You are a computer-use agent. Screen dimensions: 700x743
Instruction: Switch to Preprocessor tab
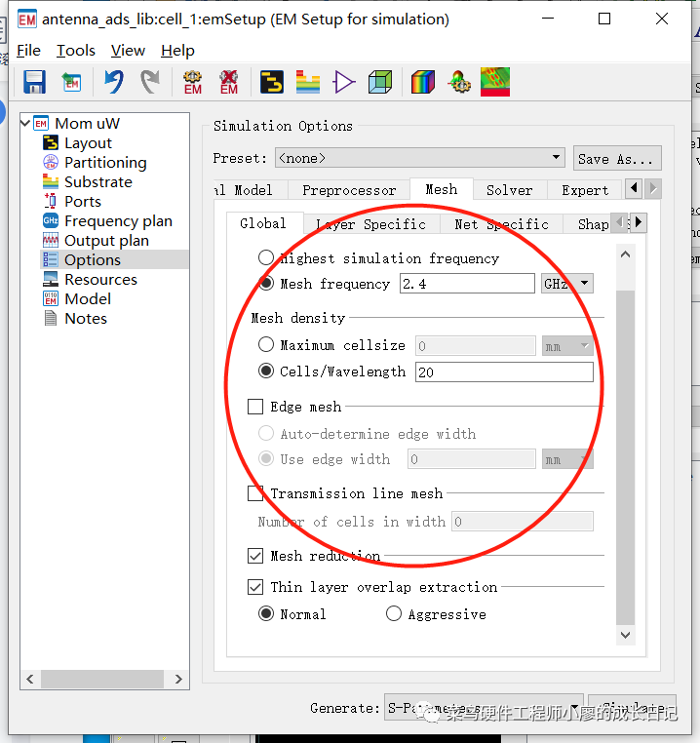pos(349,190)
